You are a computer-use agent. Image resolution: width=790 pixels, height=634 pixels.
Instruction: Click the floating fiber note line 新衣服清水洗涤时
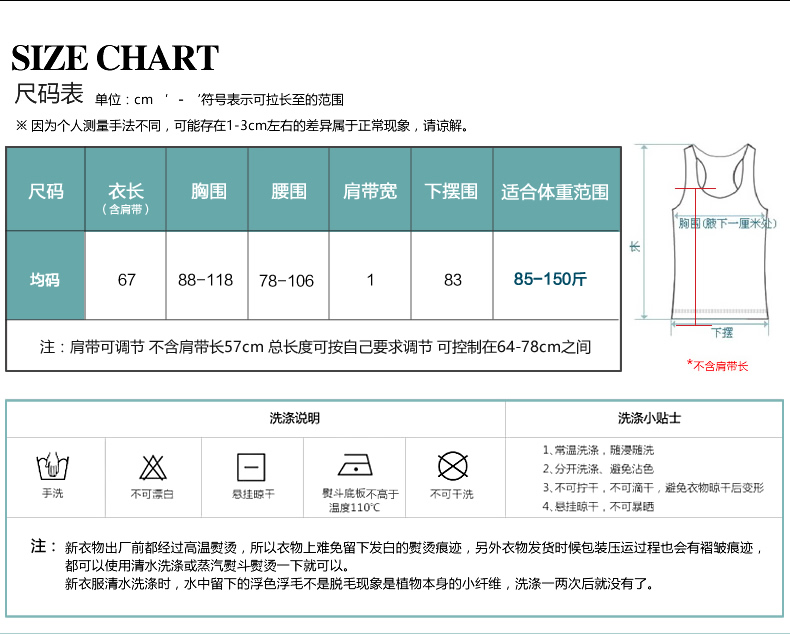coord(360,584)
